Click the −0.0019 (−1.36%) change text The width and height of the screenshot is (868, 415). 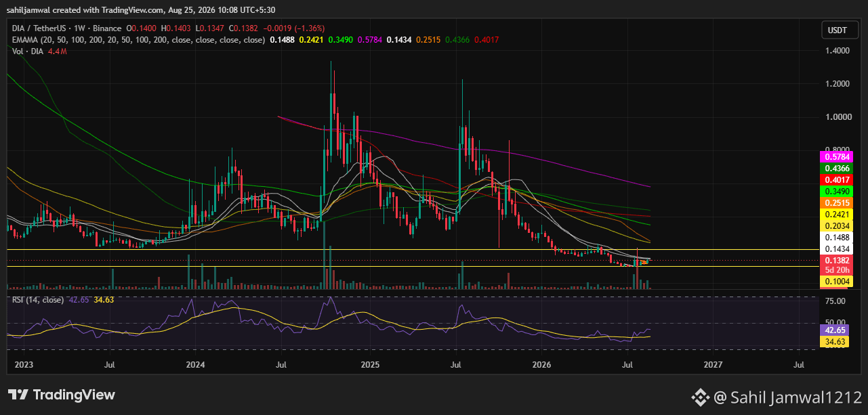pos(293,28)
